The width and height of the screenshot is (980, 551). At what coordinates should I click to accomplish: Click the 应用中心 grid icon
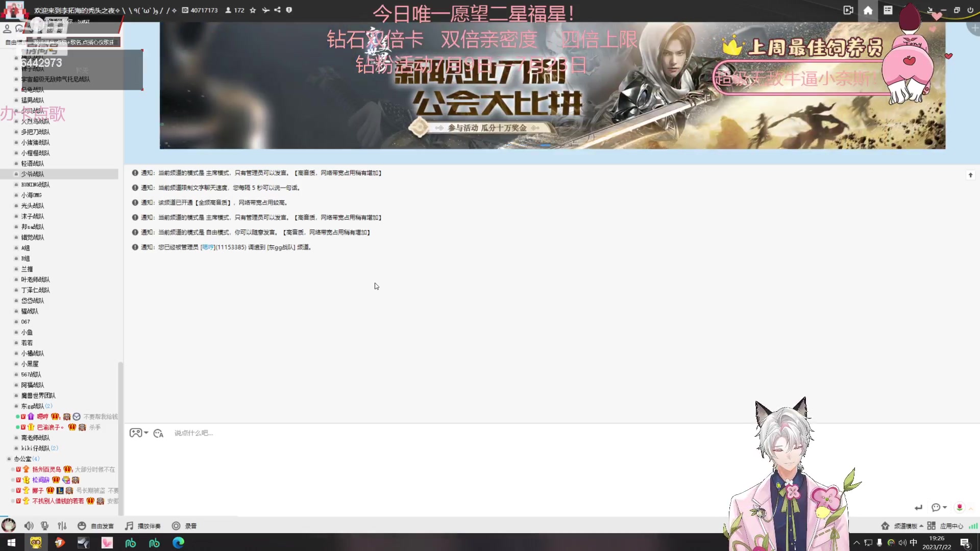tap(932, 526)
